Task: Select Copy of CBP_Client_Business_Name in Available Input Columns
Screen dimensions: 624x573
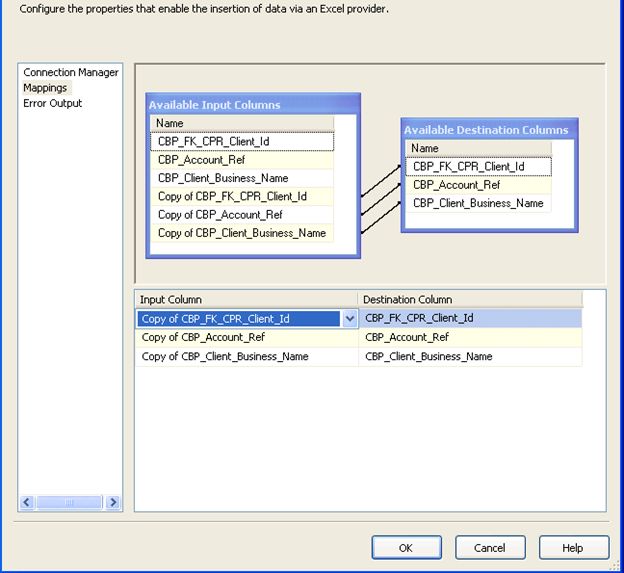Action: click(242, 233)
